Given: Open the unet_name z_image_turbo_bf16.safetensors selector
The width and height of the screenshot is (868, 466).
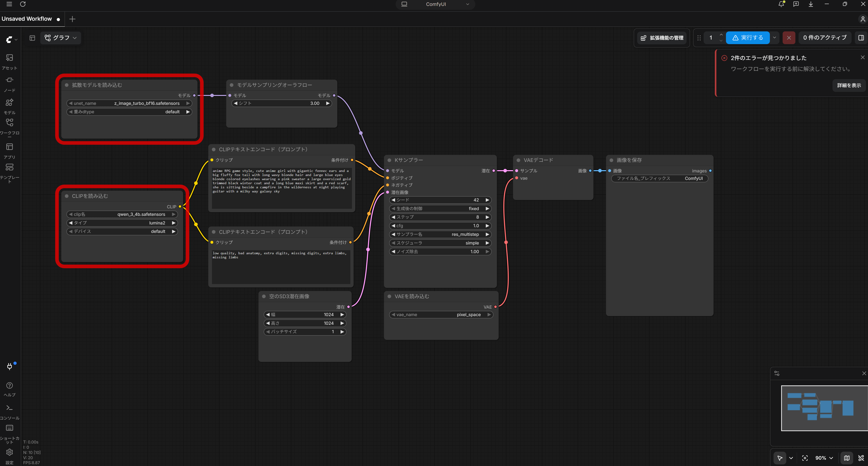Looking at the screenshot, I should [129, 103].
